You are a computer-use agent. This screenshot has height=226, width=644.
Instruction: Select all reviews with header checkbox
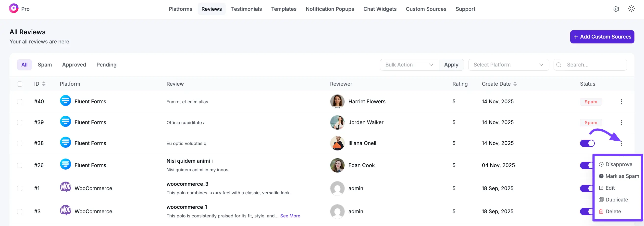[x=20, y=84]
